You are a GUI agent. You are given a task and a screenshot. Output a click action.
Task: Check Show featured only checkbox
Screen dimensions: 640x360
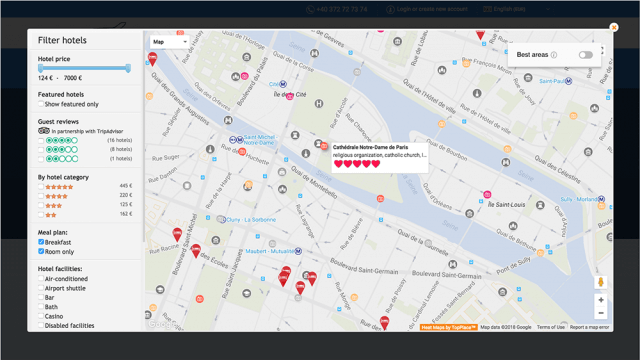[41, 104]
